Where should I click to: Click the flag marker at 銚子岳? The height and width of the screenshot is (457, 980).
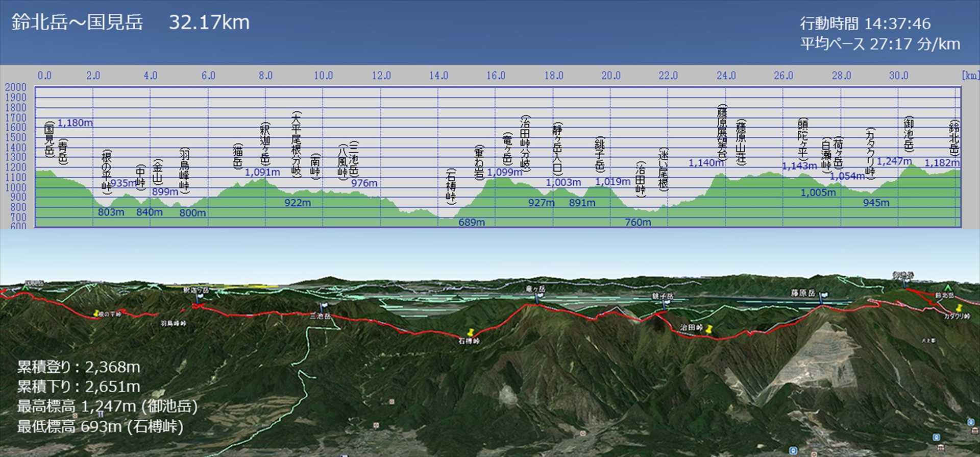click(667, 303)
